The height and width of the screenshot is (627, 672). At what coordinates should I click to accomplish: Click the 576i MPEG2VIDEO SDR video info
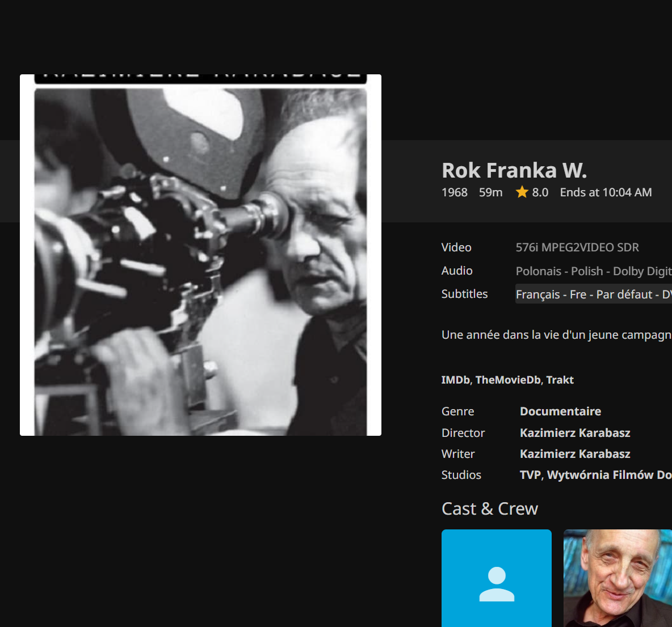tap(577, 247)
